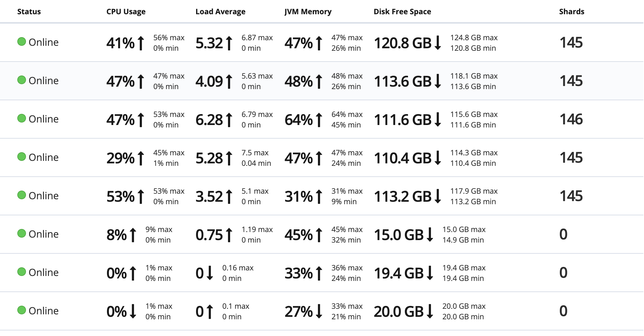
Task: Click the 33% JVM memory value
Action: [299, 273]
